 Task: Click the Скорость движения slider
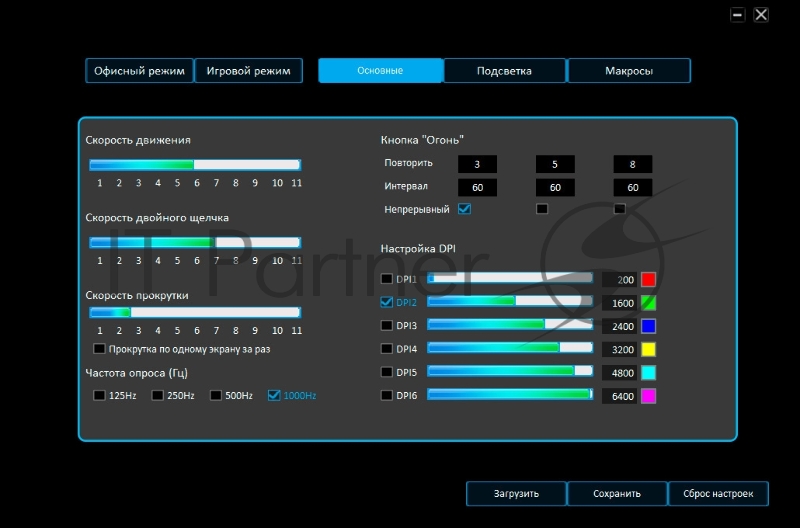click(195, 165)
